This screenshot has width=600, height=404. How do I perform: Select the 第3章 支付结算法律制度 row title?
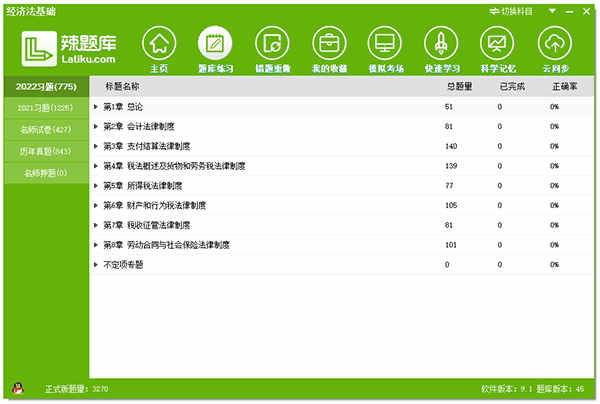147,146
